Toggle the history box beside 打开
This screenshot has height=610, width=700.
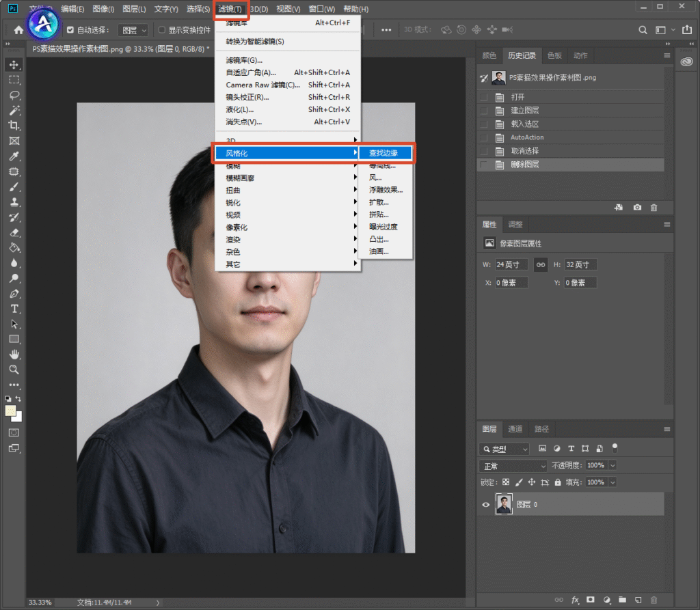point(483,97)
